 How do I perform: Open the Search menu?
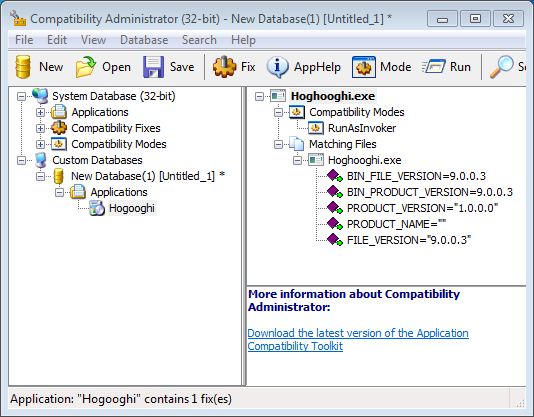point(199,40)
